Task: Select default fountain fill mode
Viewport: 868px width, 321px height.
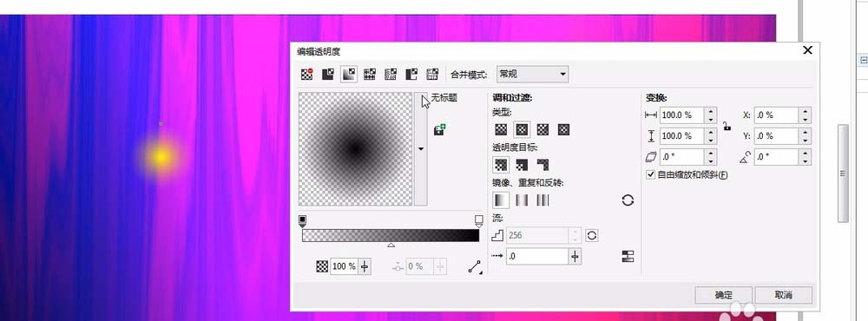Action: pos(501,200)
